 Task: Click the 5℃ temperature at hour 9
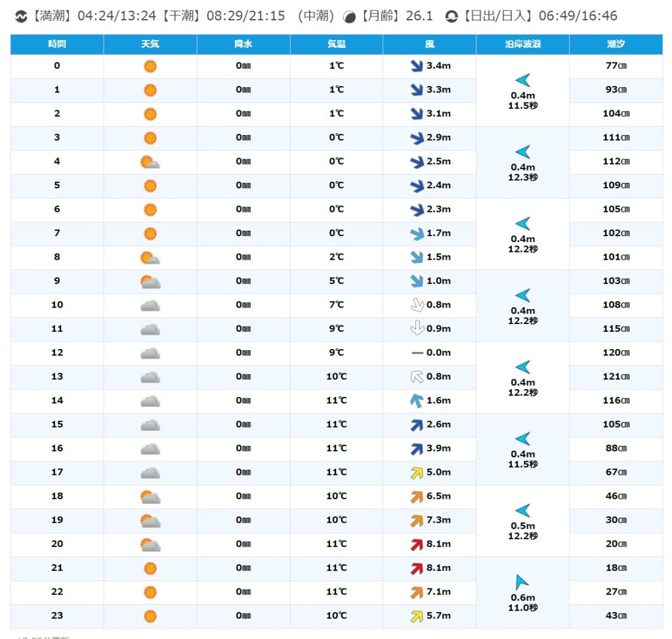pyautogui.click(x=336, y=281)
